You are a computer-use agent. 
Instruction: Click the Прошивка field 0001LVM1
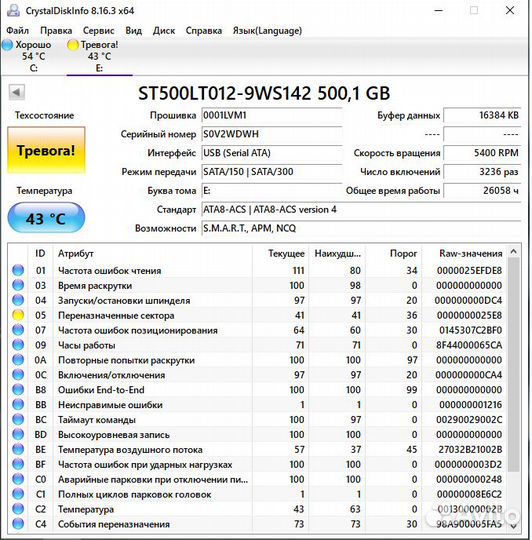tap(272, 115)
